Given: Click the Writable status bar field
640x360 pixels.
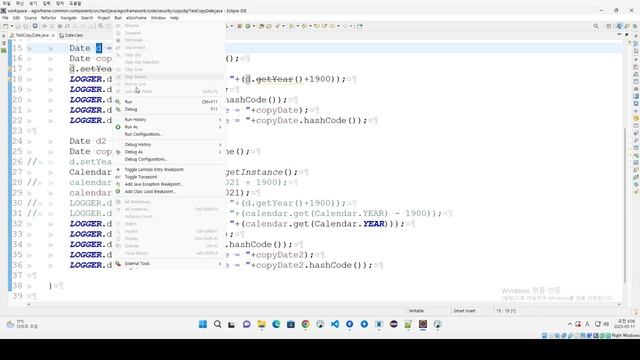Looking at the screenshot, I should [x=416, y=311].
